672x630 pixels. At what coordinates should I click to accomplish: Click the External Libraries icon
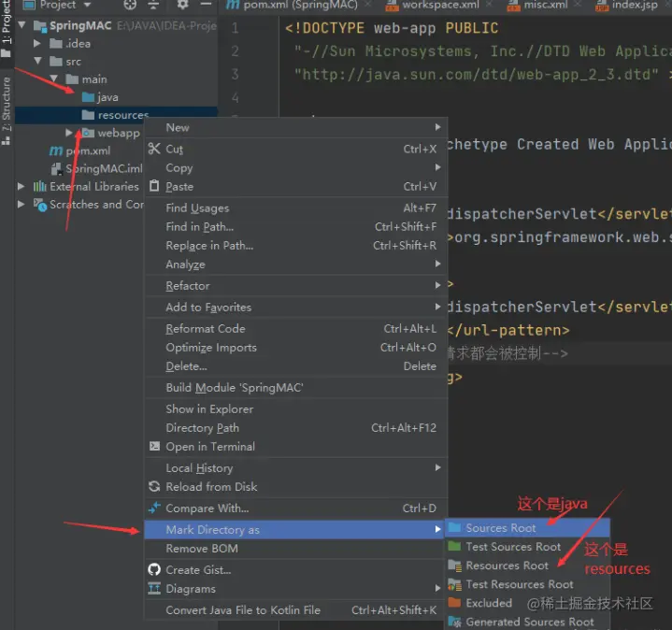[40, 186]
